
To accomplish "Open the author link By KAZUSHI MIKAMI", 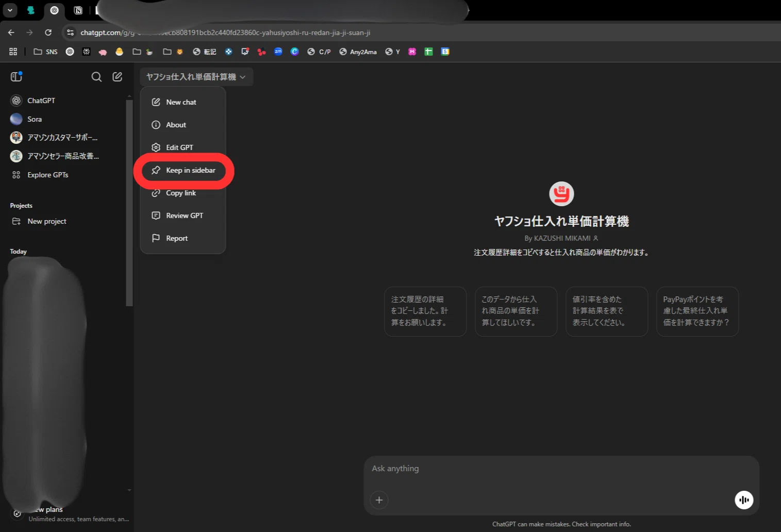I will 561,238.
